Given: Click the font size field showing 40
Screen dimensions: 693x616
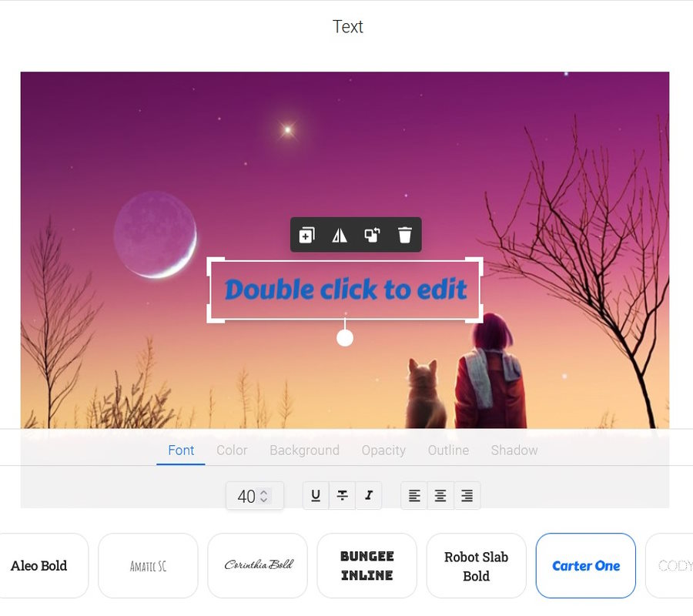Looking at the screenshot, I should click(x=255, y=496).
